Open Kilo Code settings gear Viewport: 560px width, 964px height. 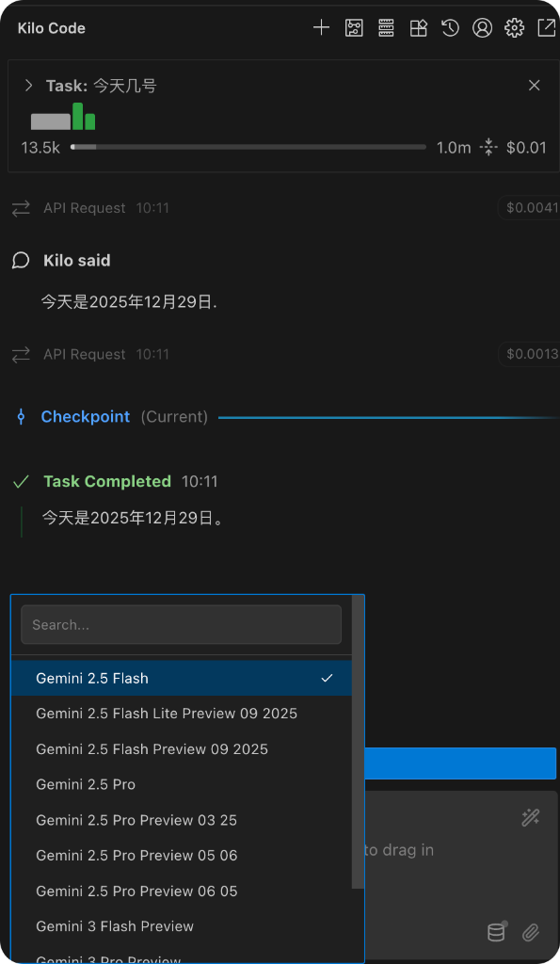(515, 27)
